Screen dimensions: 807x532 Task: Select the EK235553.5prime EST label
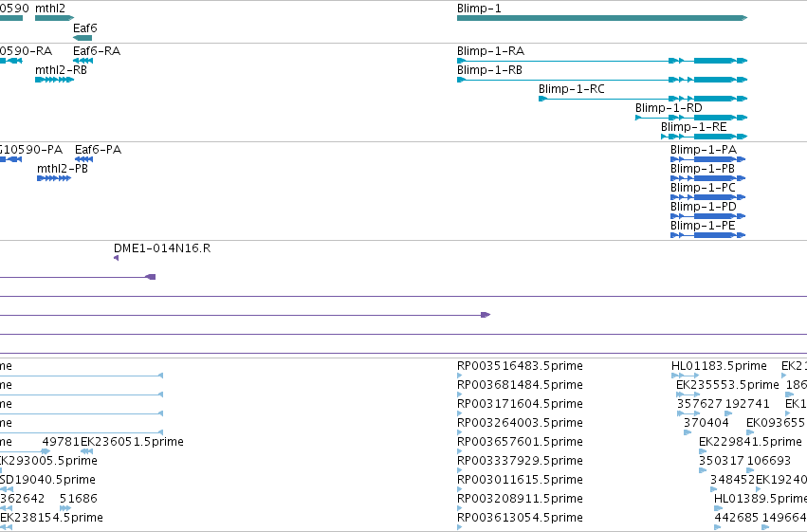pyautogui.click(x=727, y=385)
